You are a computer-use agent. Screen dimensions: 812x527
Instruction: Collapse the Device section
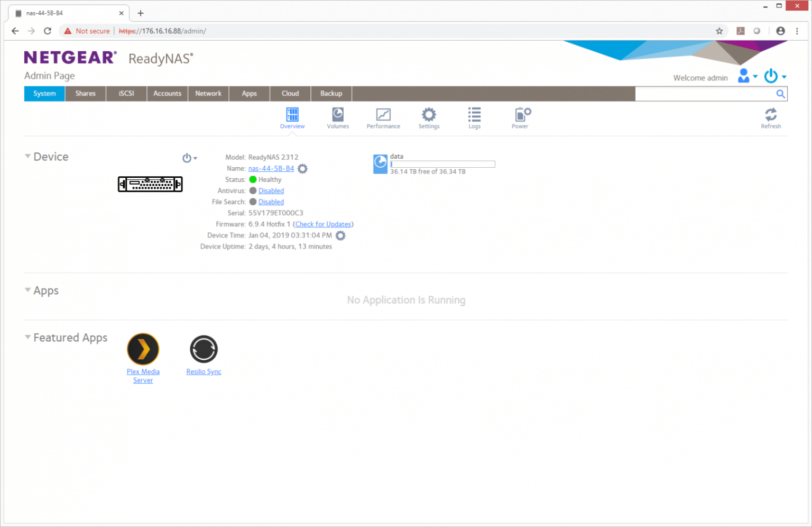click(27, 156)
